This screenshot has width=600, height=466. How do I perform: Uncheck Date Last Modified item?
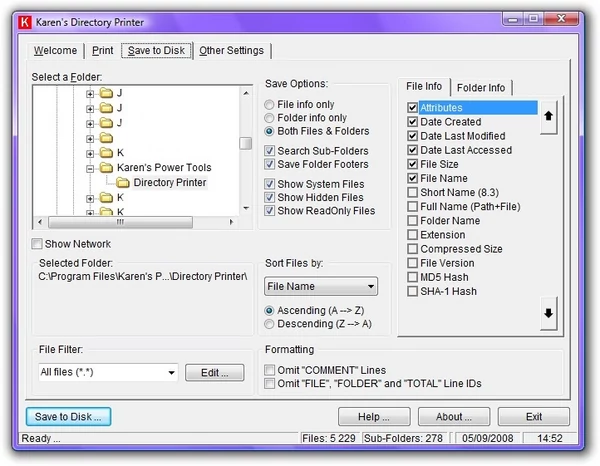point(412,136)
